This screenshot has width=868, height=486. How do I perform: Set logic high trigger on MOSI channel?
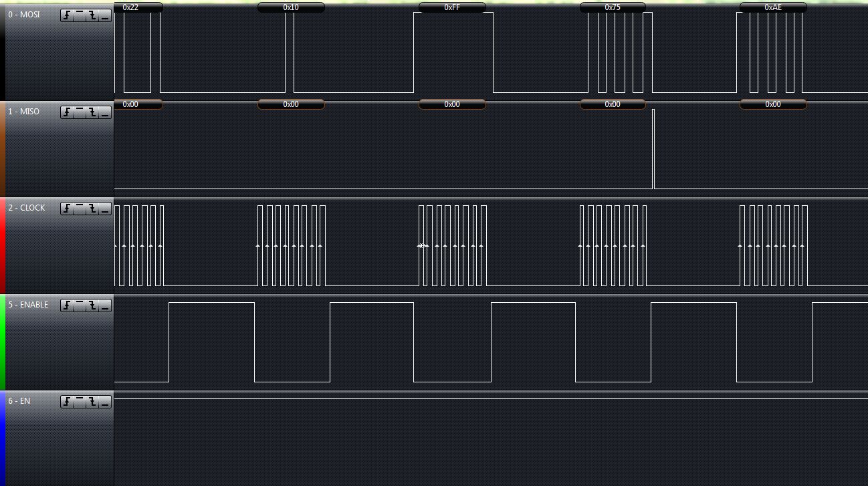point(80,15)
